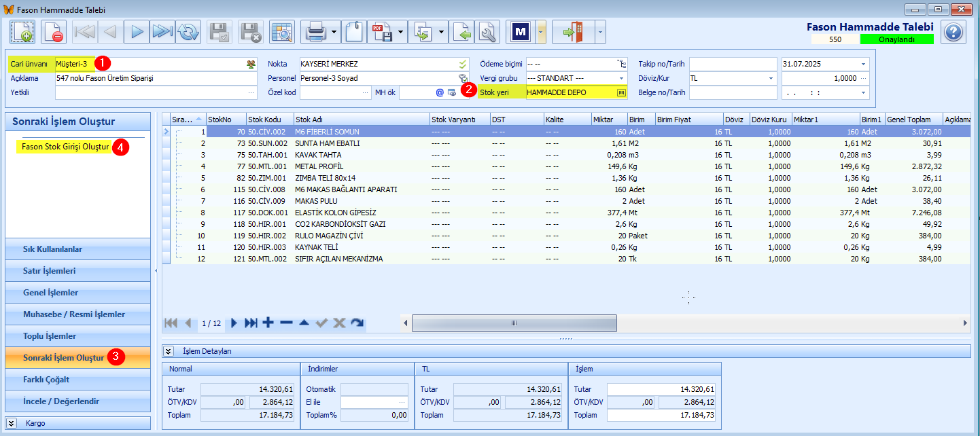Click the customer lookup icon in Cari ünvanı field
The width and height of the screenshot is (980, 436).
pyautogui.click(x=251, y=64)
